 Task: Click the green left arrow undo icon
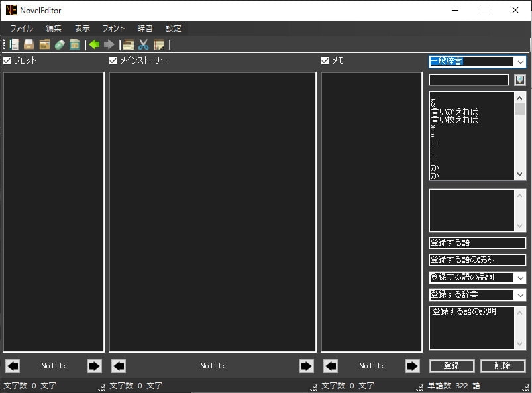(94, 44)
